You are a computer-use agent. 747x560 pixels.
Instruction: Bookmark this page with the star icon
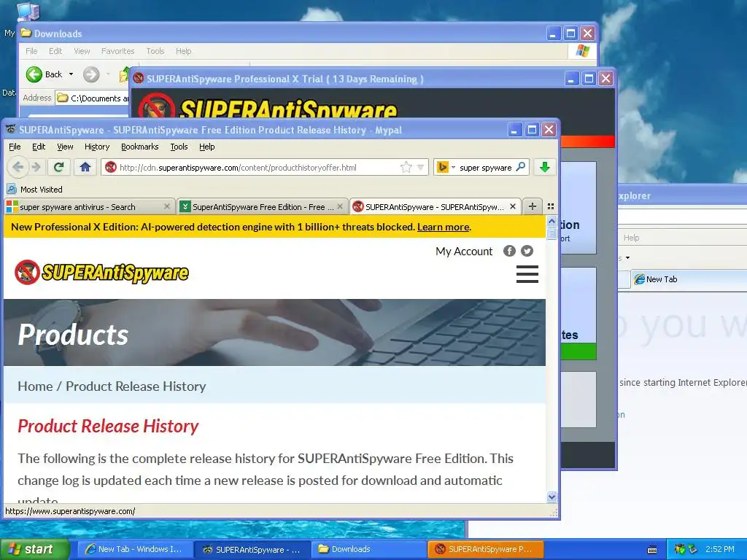406,167
